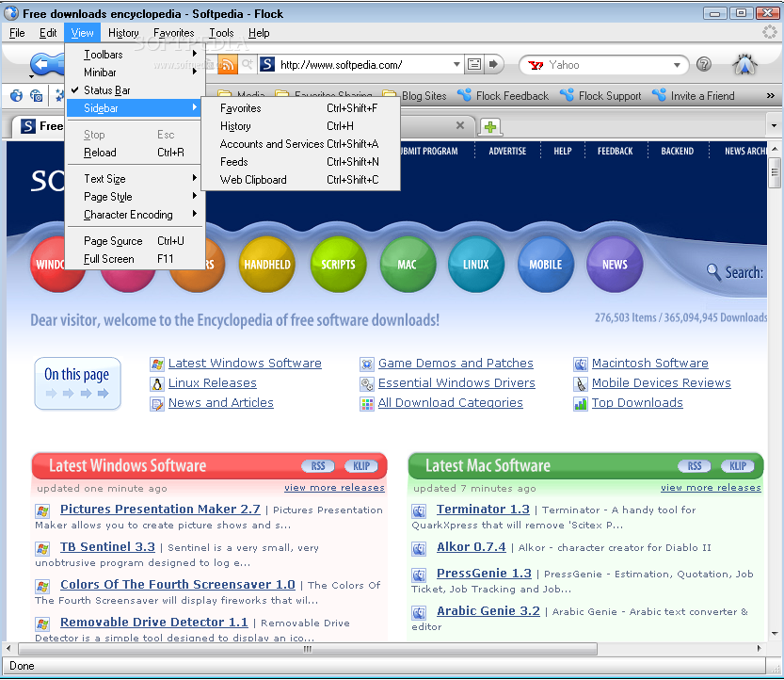Open the Tools menu

click(221, 33)
